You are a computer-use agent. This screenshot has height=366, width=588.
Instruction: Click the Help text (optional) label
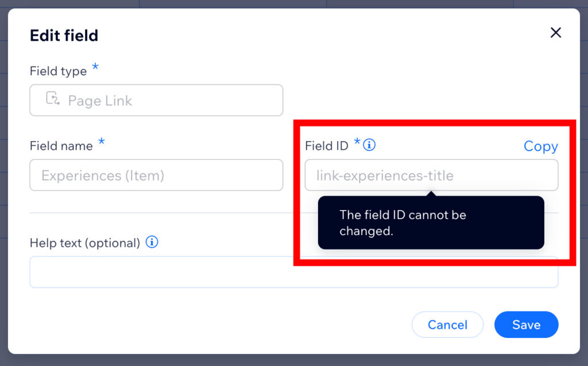pos(85,243)
